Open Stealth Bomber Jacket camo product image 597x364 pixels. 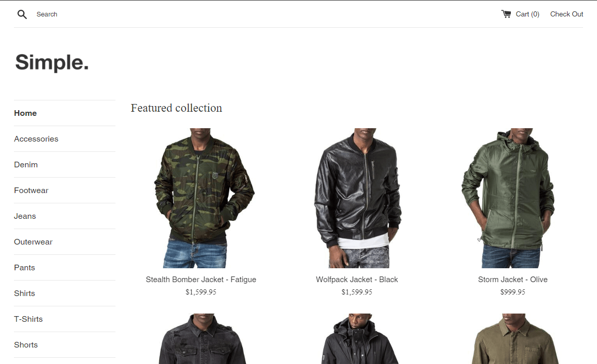(x=201, y=198)
